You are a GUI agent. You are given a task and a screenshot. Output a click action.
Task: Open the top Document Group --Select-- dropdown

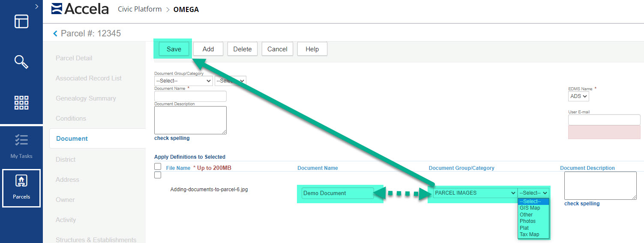[183, 80]
